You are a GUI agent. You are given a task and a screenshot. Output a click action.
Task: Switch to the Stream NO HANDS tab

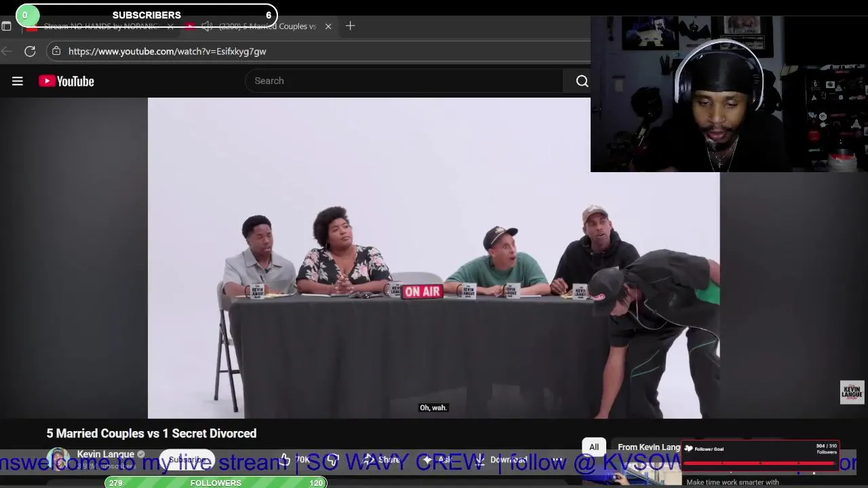pyautogui.click(x=100, y=26)
